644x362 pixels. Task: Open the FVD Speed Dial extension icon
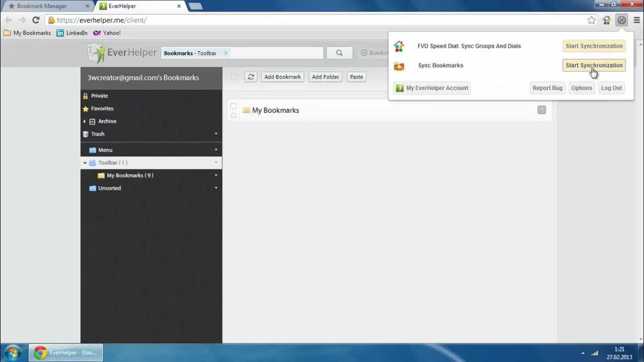pyautogui.click(x=607, y=20)
